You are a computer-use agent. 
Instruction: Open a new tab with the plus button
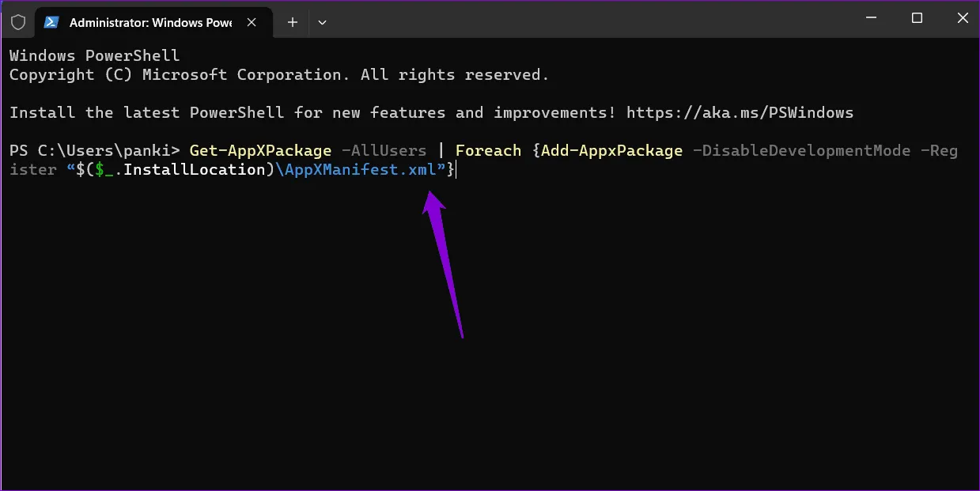point(293,22)
